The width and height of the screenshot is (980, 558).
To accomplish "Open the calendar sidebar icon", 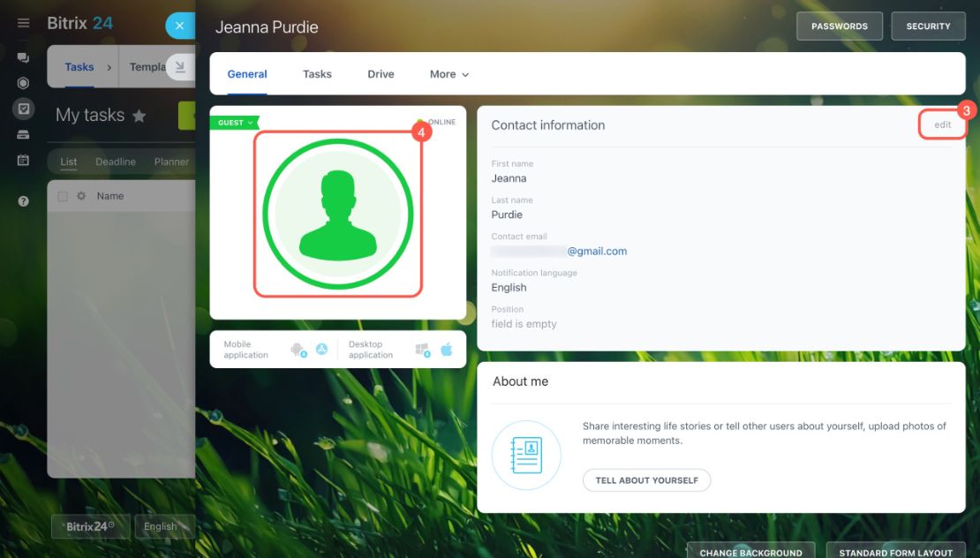I will click(23, 160).
